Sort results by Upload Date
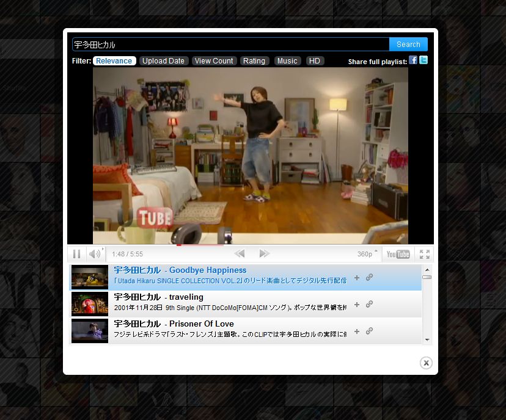 tap(163, 61)
